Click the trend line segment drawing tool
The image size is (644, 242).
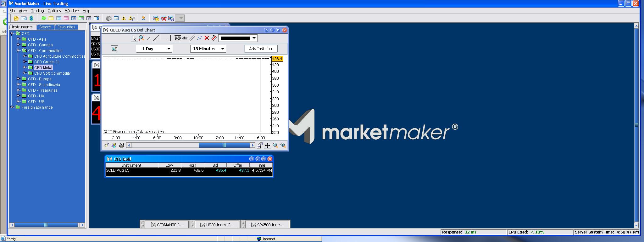click(149, 38)
